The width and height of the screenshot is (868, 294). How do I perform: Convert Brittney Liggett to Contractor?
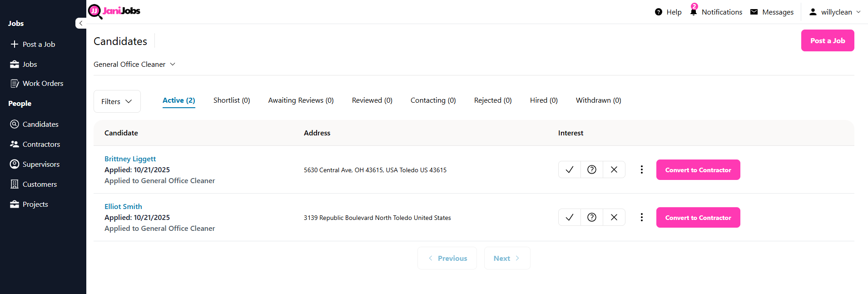click(x=698, y=169)
